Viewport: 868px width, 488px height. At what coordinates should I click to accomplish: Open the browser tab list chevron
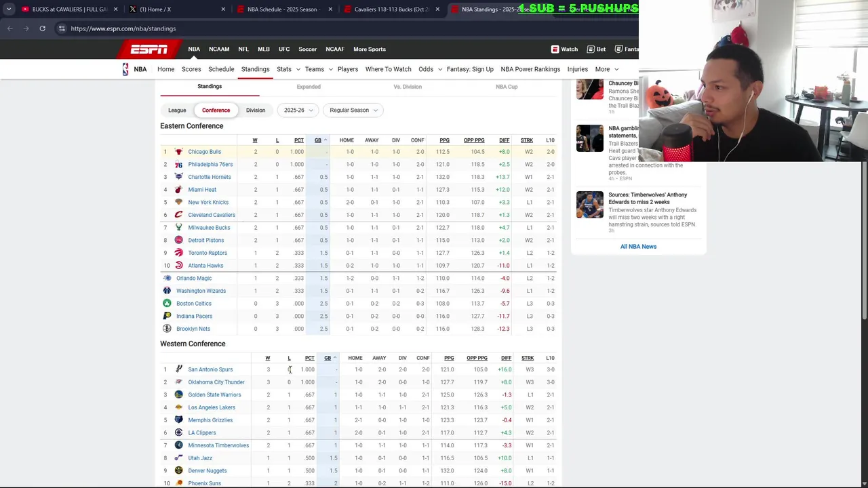coord(9,9)
